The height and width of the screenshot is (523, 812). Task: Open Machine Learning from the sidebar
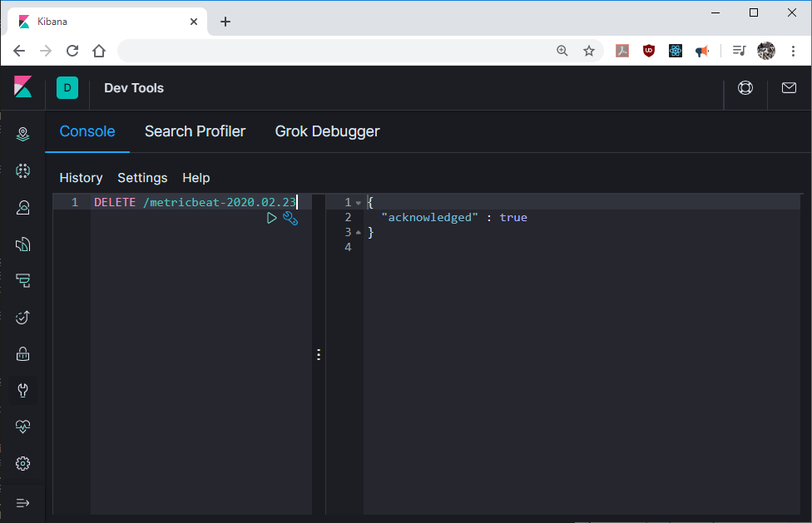point(23,170)
